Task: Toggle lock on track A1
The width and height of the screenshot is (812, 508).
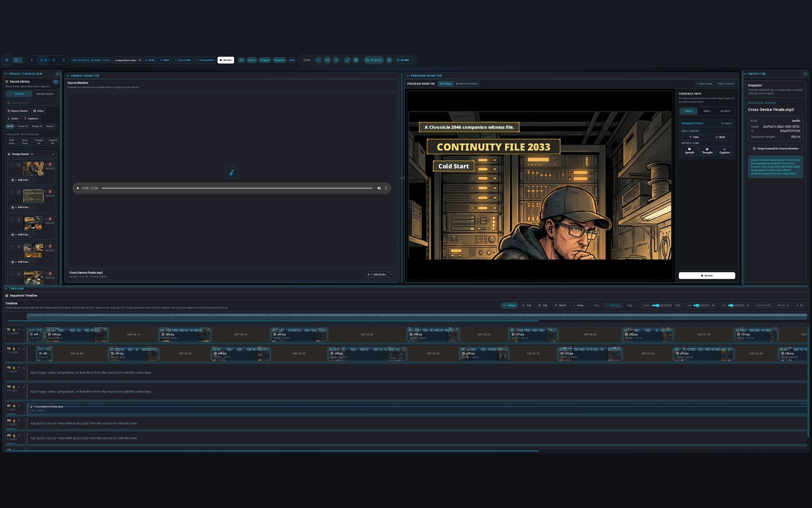Action: 14,406
